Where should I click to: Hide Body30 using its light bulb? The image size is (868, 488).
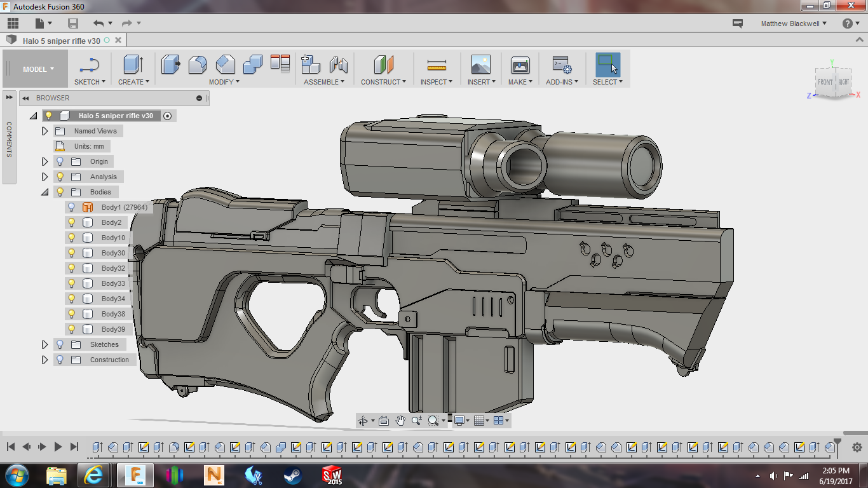pyautogui.click(x=72, y=253)
